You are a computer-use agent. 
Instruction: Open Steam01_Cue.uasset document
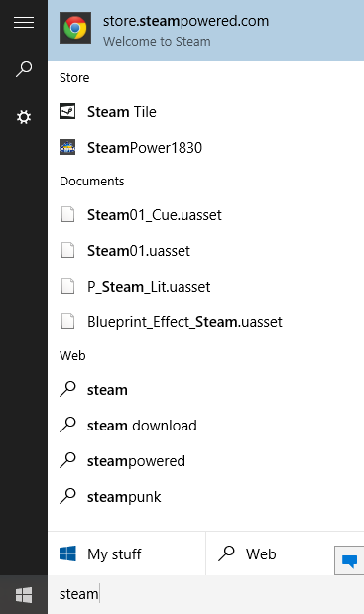coord(206,215)
